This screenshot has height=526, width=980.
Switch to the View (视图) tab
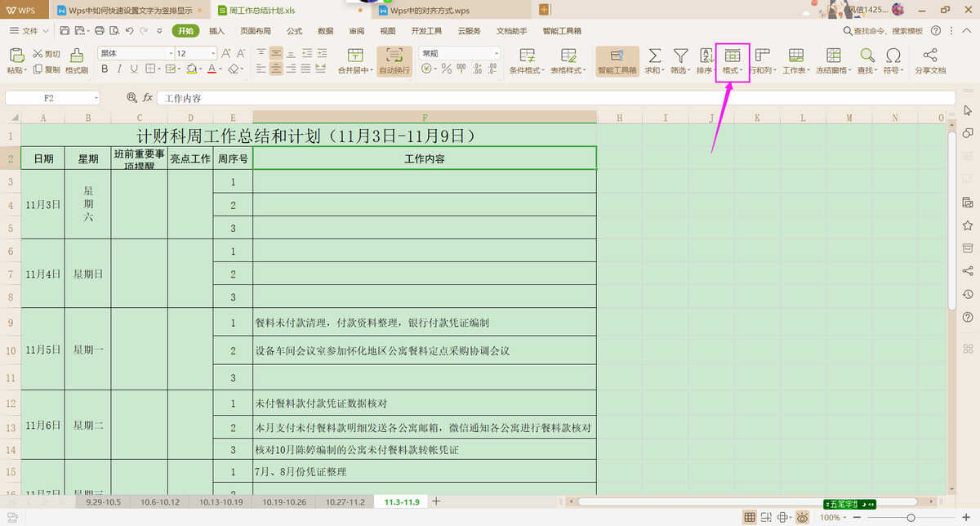coord(387,30)
